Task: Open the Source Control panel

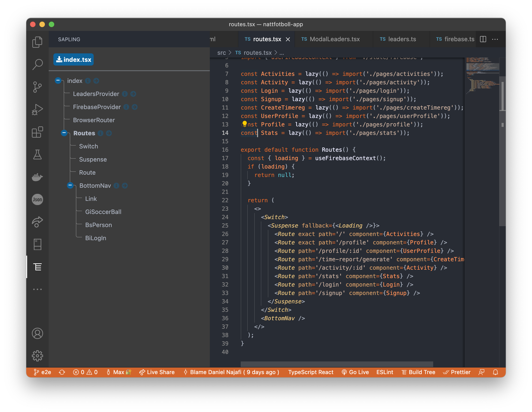Action: 37,87
